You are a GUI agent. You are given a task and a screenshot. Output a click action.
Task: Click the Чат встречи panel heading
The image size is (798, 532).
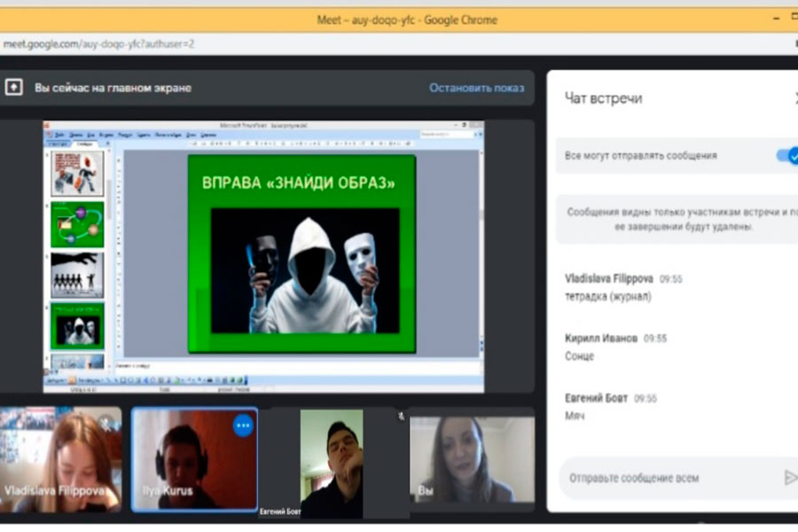pos(603,98)
